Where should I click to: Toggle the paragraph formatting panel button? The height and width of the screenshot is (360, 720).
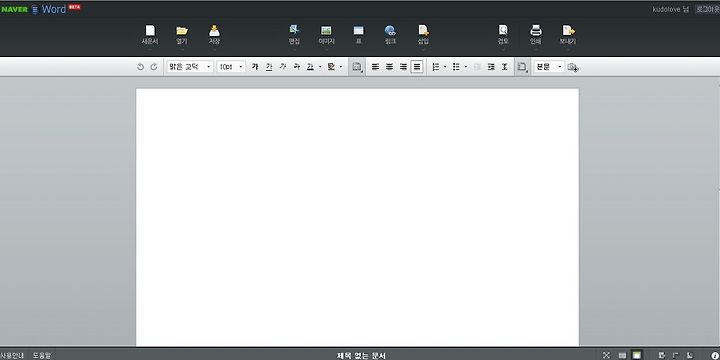(x=522, y=67)
